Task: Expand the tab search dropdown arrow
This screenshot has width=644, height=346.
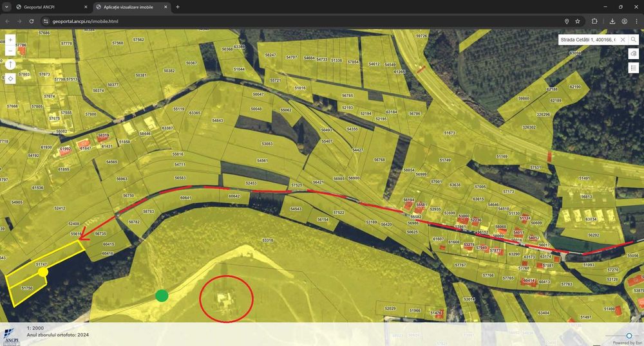Action: point(6,7)
